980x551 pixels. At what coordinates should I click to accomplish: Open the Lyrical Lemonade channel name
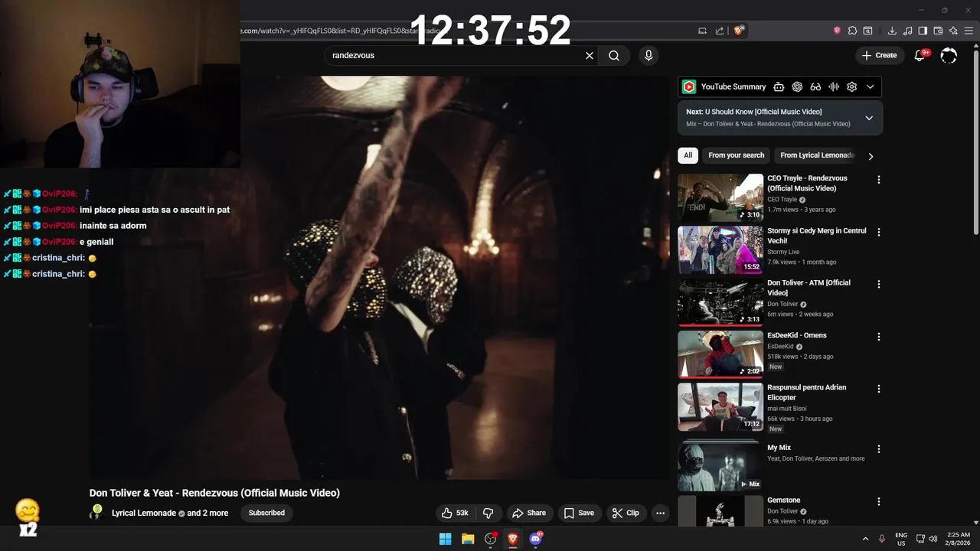click(144, 514)
